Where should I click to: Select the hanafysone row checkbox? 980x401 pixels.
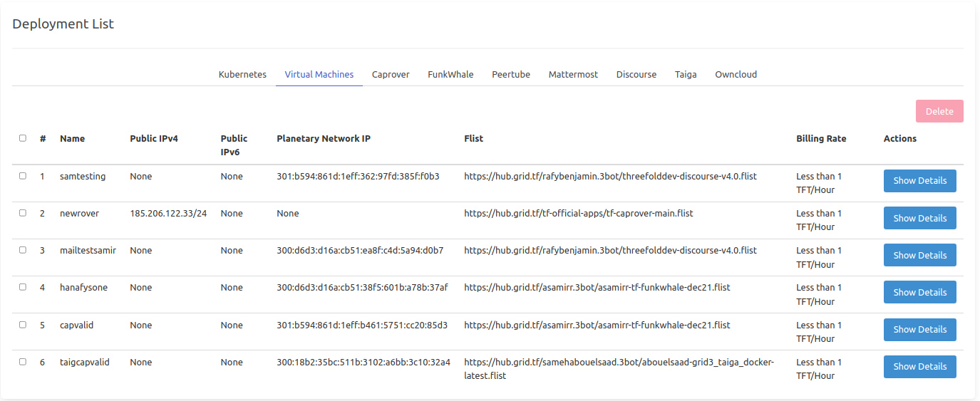point(23,287)
